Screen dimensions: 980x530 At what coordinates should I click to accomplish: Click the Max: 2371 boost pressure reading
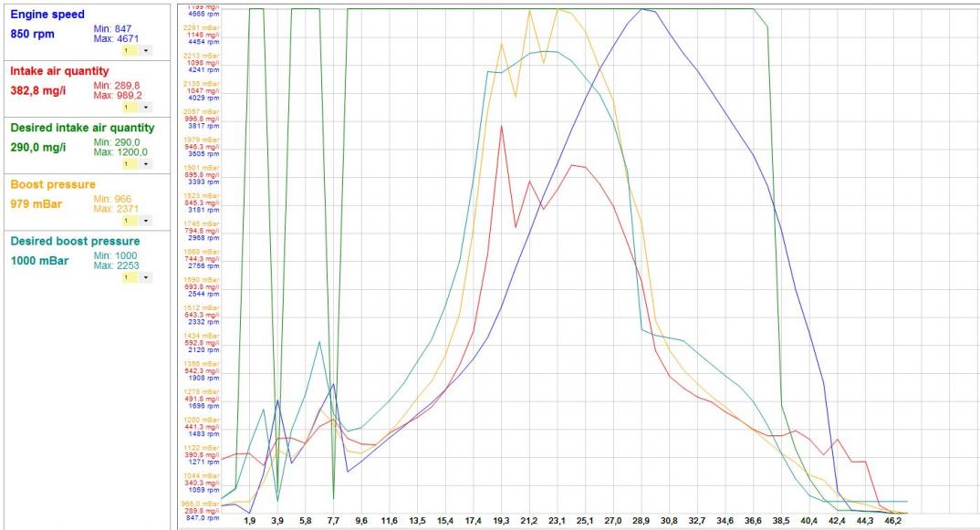pos(116,209)
